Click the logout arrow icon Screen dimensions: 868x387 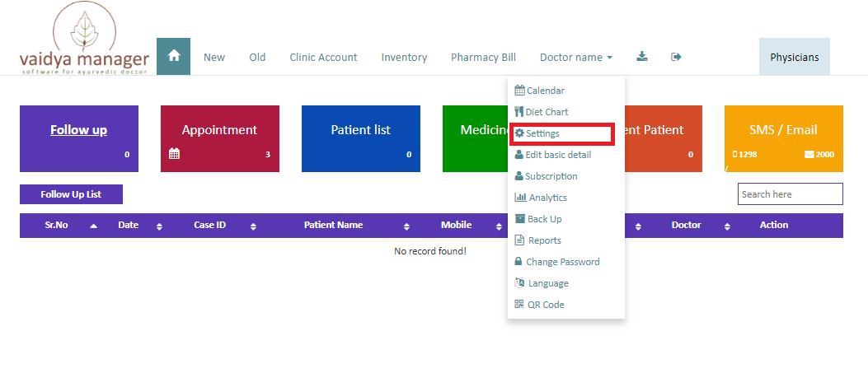(676, 56)
